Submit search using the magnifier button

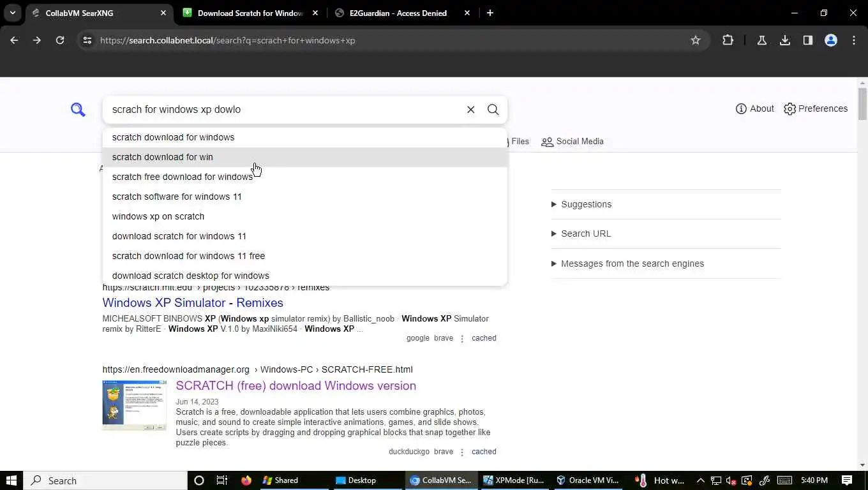[x=493, y=110]
